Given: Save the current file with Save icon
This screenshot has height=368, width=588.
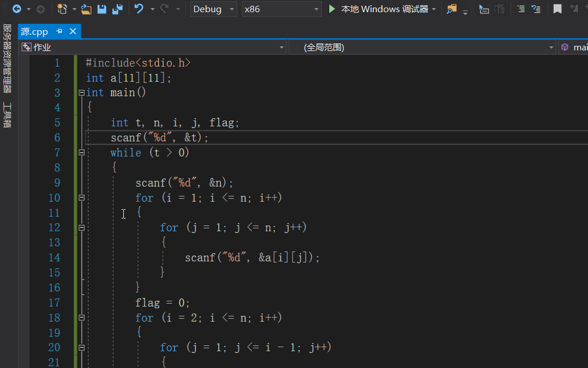Looking at the screenshot, I should point(102,9).
